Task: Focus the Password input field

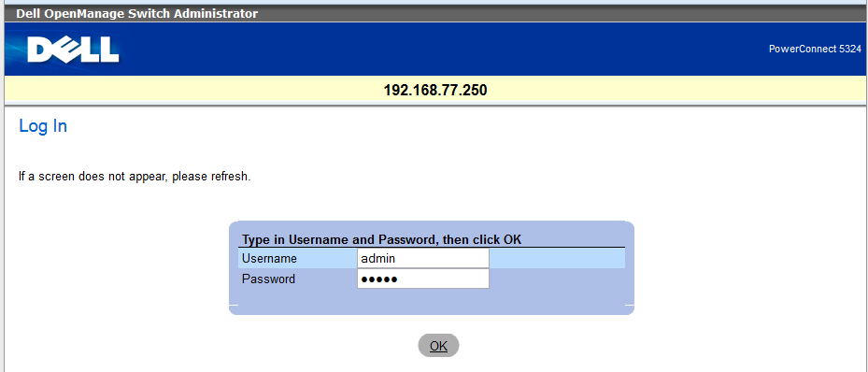Action: tap(423, 279)
